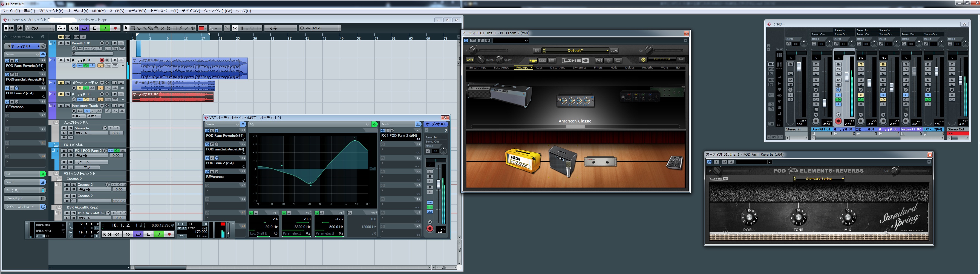Screen dimensions: 980x274
Task: Switch to the Reverbs tab in POD Farm 2
Action: coord(647,68)
